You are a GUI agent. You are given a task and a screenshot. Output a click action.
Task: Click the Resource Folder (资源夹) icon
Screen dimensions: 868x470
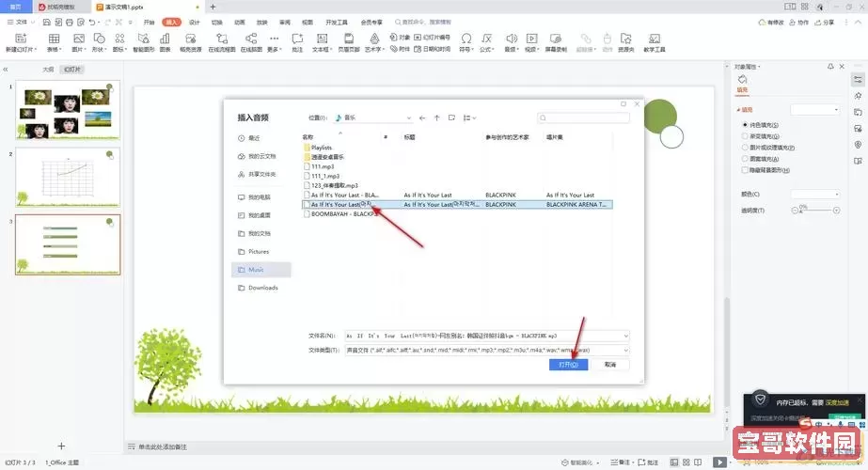626,39
